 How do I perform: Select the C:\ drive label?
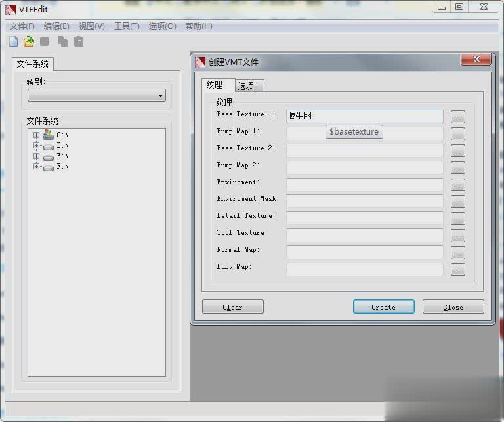point(62,135)
